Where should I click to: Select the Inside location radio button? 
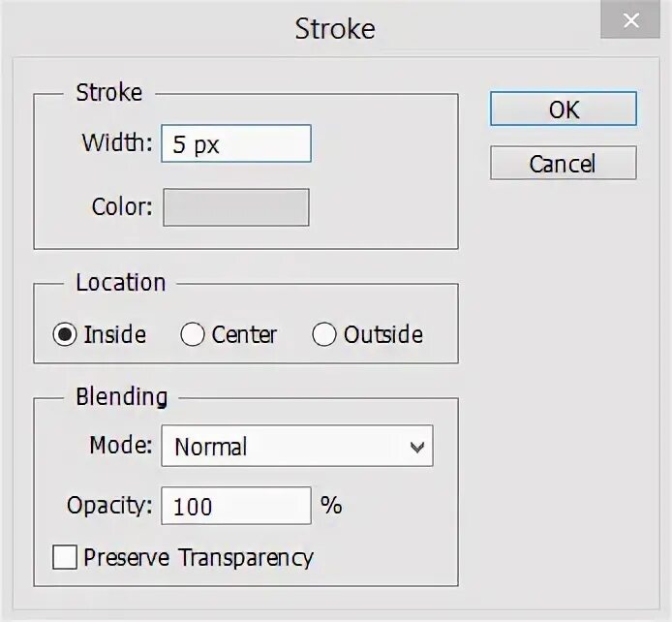point(65,335)
